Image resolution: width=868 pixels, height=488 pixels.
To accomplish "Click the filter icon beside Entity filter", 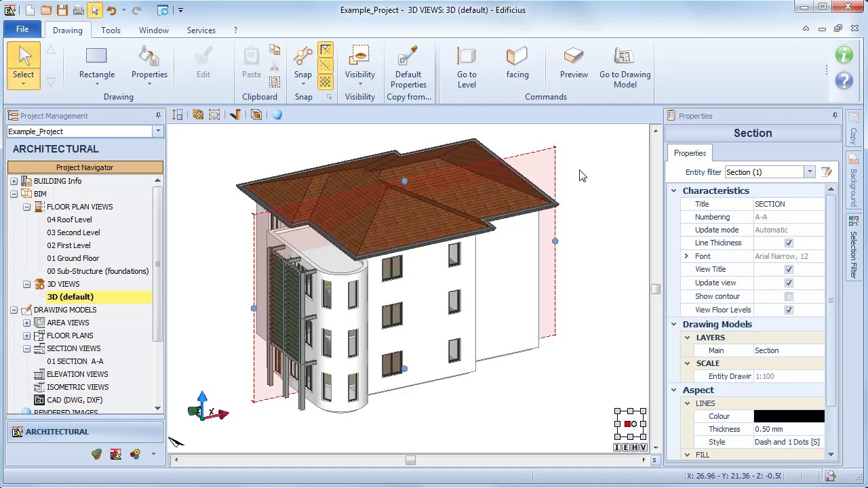I will (826, 172).
